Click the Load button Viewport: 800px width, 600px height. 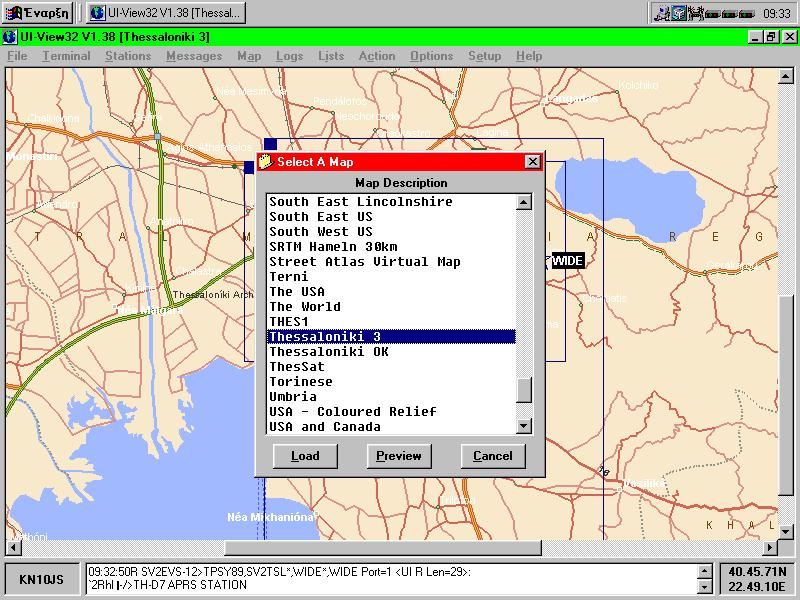305,456
